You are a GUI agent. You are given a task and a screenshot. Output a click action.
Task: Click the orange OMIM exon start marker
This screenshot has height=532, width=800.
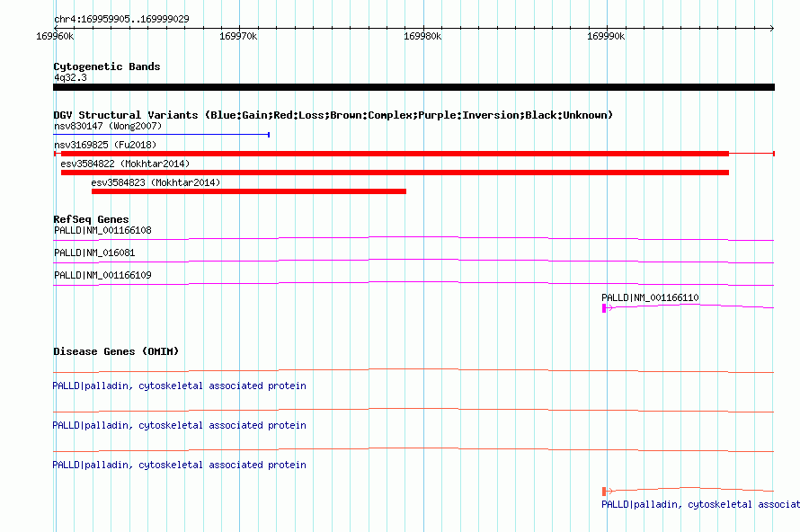point(604,492)
